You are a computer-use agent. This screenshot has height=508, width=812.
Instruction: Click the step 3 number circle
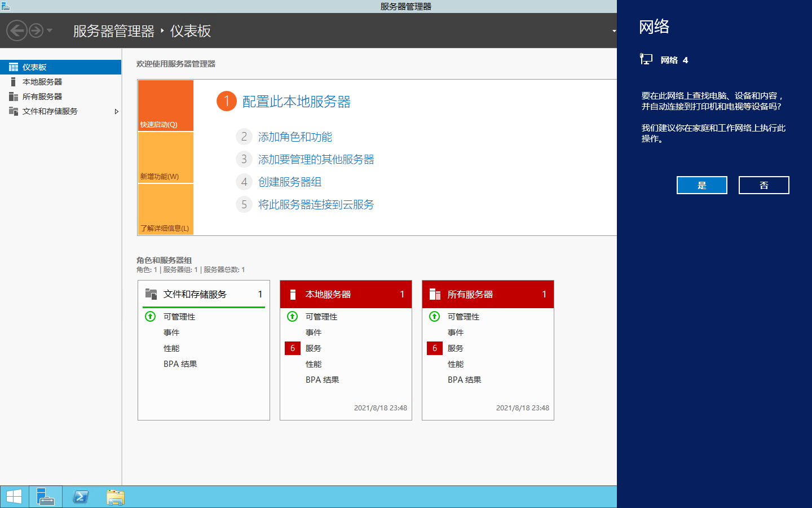click(x=244, y=159)
